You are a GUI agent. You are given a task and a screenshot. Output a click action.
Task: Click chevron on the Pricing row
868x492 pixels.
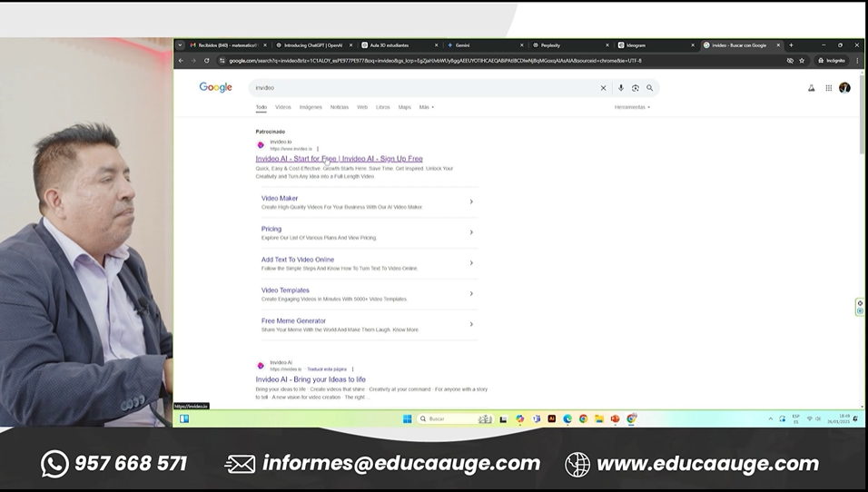tap(471, 232)
